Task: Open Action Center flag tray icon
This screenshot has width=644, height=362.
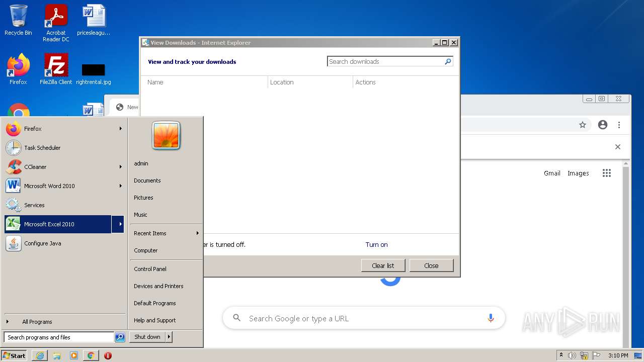Action: point(596,355)
